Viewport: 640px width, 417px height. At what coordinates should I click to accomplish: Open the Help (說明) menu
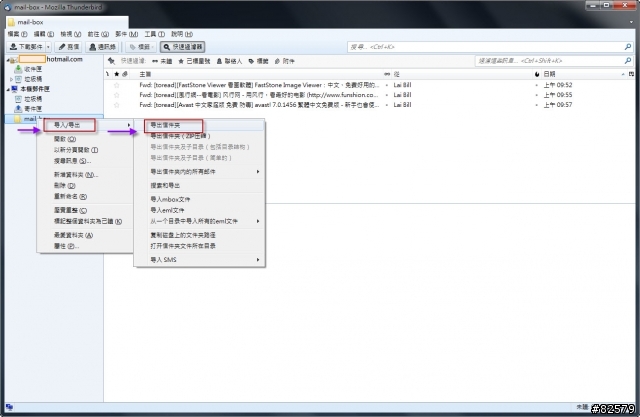pyautogui.click(x=182, y=34)
